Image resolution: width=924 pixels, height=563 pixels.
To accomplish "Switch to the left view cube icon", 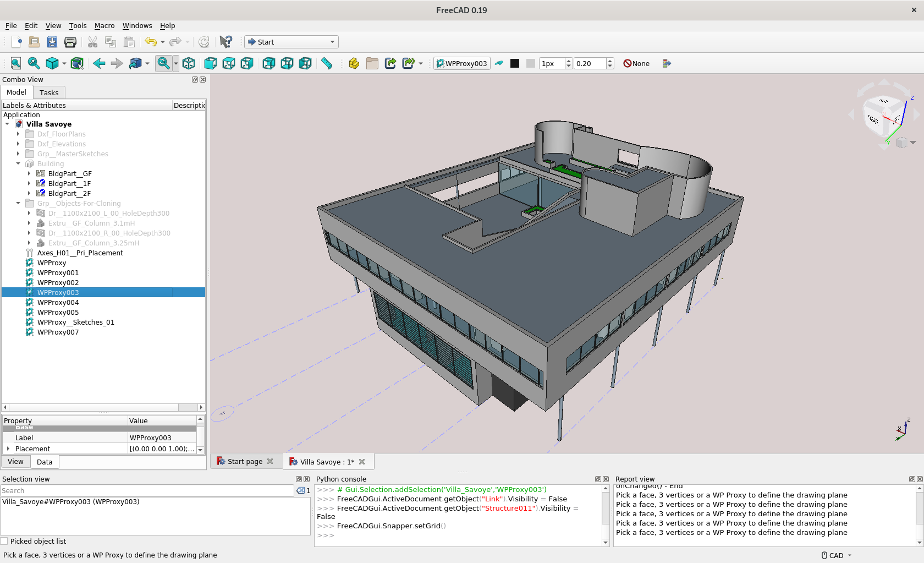I will click(305, 63).
